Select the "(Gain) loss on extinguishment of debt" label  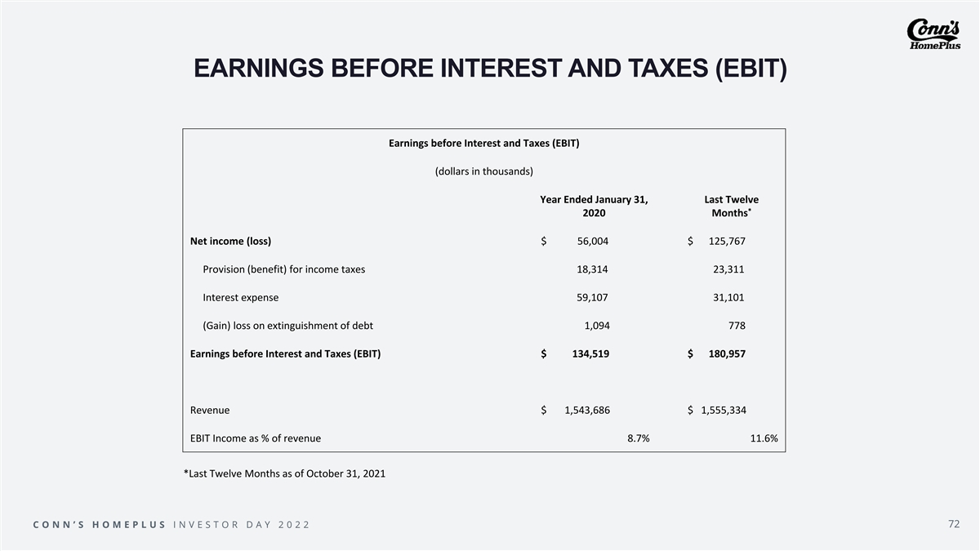287,326
